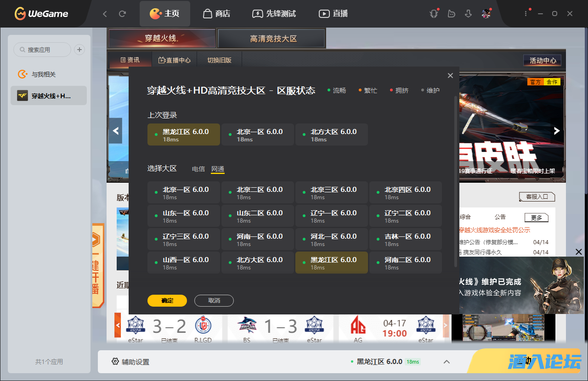Choose server 辽宁二区 6.0.0
Viewport: 588px width, 381px height.
point(406,216)
